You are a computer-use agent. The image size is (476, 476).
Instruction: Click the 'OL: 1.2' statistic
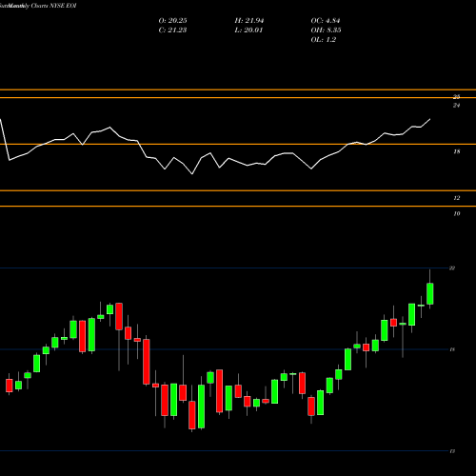(324, 40)
